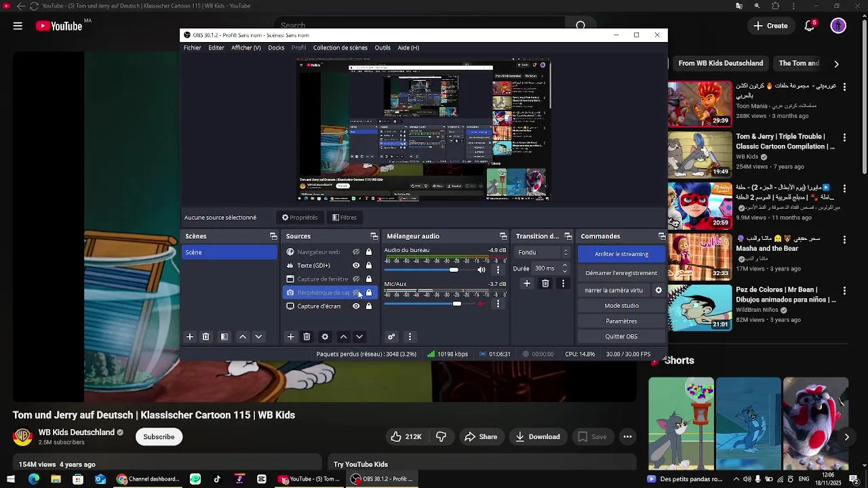This screenshot has height=488, width=868.
Task: Open transition three-dot properties menu
Action: pyautogui.click(x=563, y=283)
